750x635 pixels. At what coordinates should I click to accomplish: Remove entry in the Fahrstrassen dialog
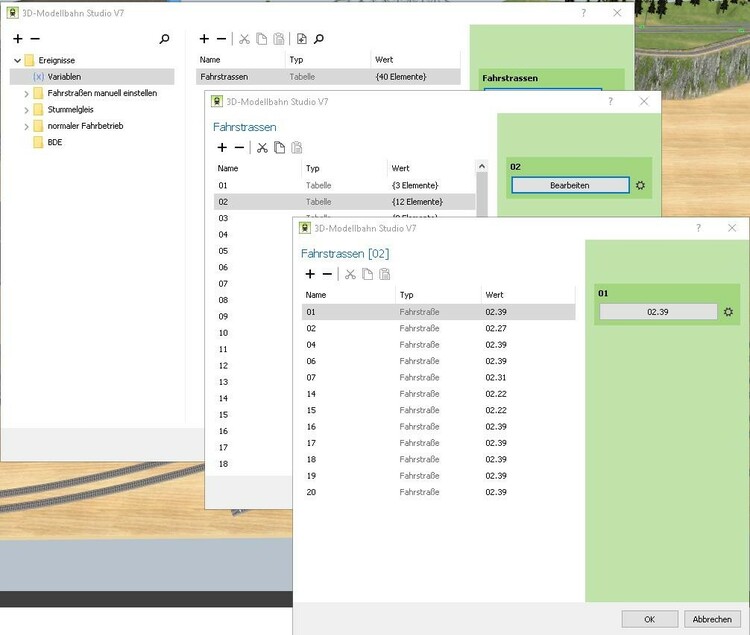coord(239,147)
